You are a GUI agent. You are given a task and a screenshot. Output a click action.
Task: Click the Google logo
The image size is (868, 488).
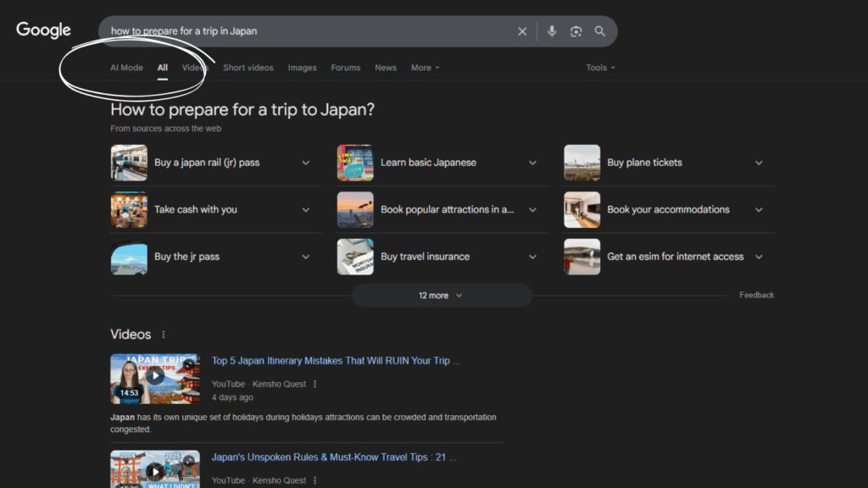click(x=43, y=30)
